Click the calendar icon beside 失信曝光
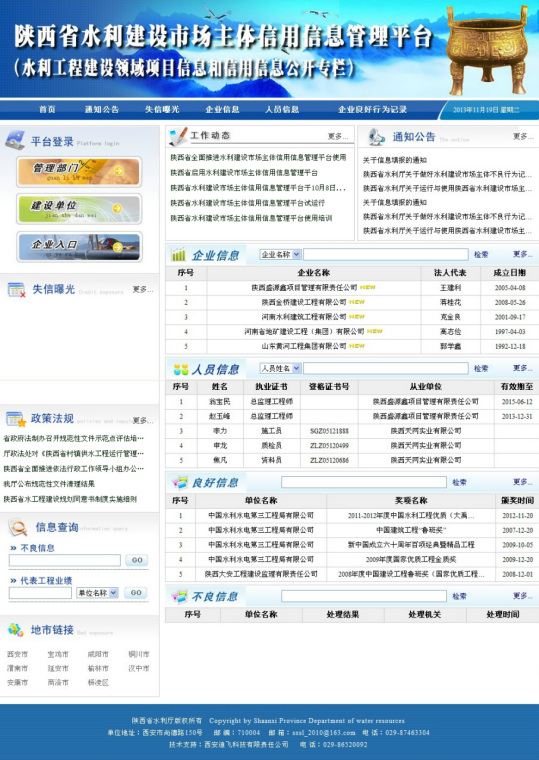The height and width of the screenshot is (760, 539). pos(16,290)
